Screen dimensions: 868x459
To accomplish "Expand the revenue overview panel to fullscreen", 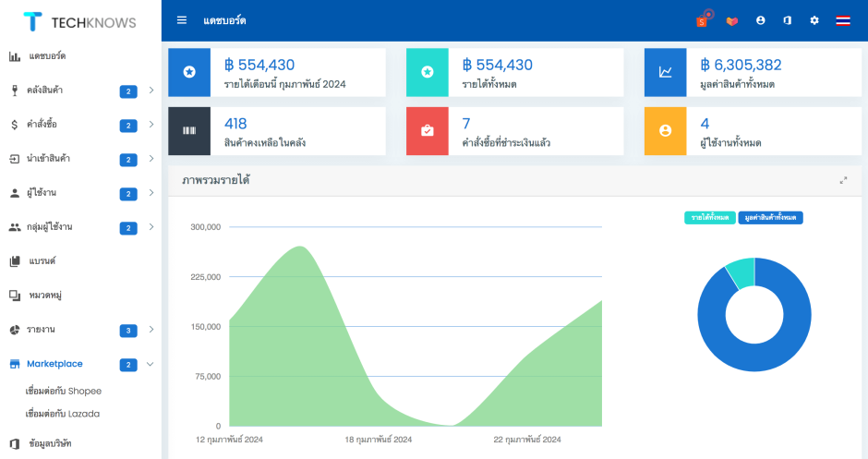I will coord(843,180).
